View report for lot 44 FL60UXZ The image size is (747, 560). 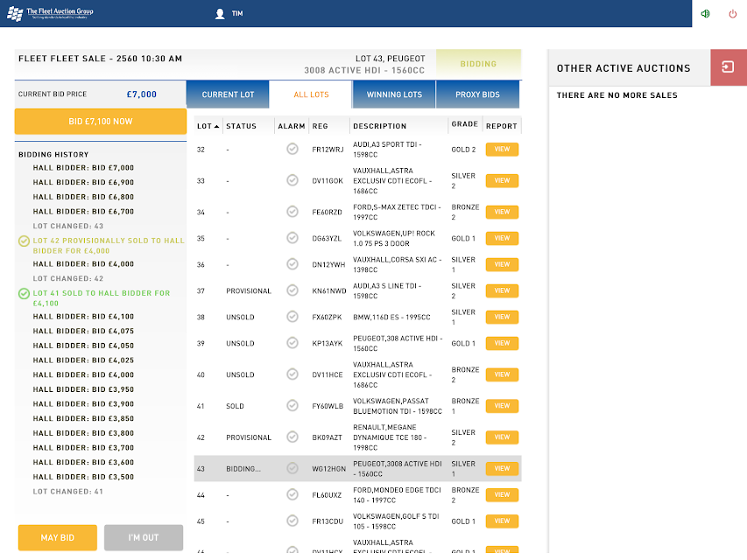(x=502, y=494)
